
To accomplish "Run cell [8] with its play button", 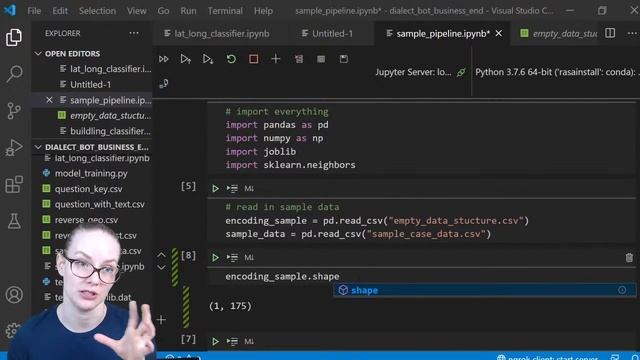I will 215,258.
